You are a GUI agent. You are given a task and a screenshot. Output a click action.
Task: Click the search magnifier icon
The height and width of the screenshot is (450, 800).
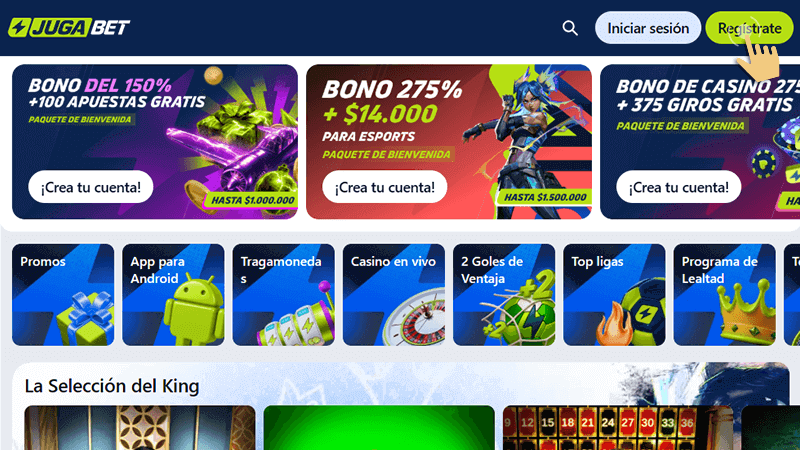point(570,28)
